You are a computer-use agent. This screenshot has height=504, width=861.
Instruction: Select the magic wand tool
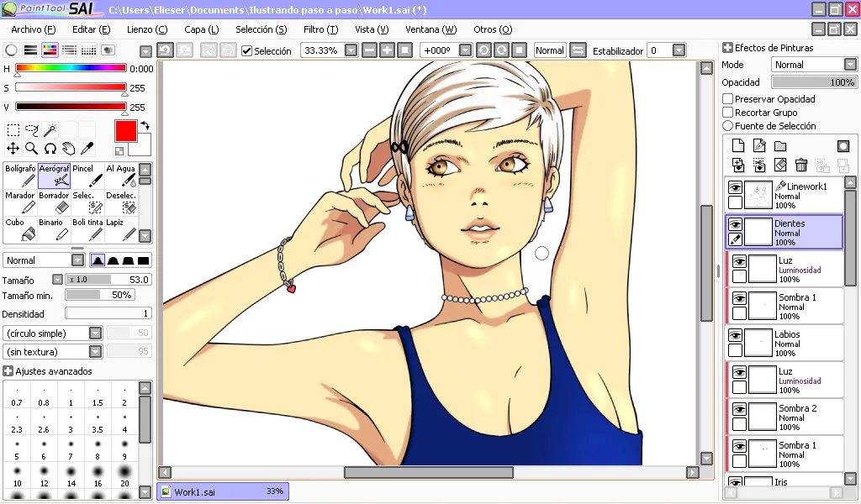(x=50, y=130)
